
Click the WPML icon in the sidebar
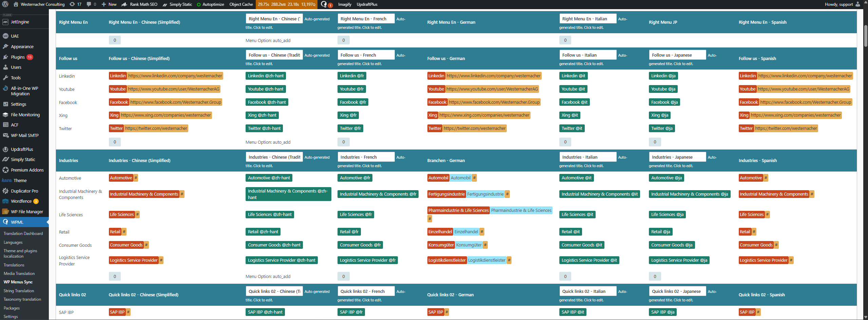pyautogui.click(x=5, y=222)
